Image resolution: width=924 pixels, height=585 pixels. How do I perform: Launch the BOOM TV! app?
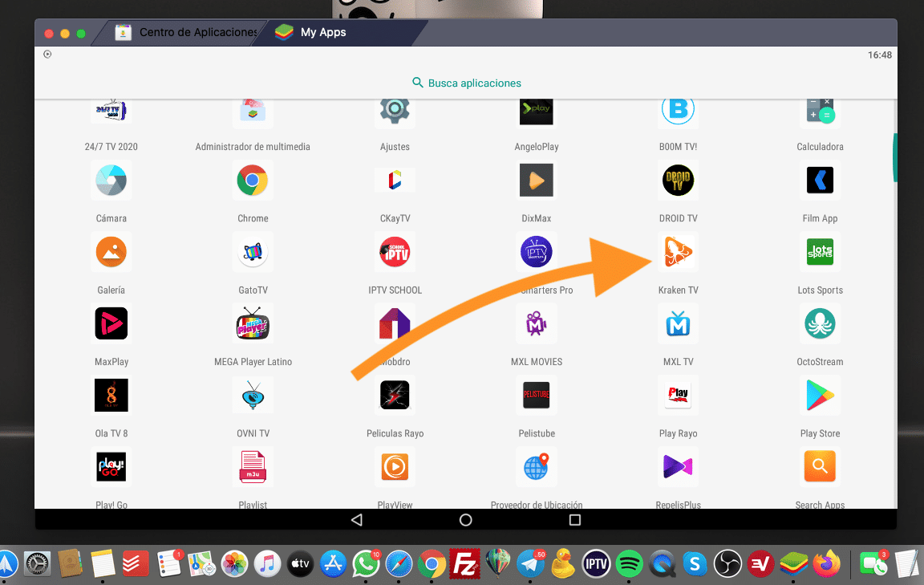point(679,111)
